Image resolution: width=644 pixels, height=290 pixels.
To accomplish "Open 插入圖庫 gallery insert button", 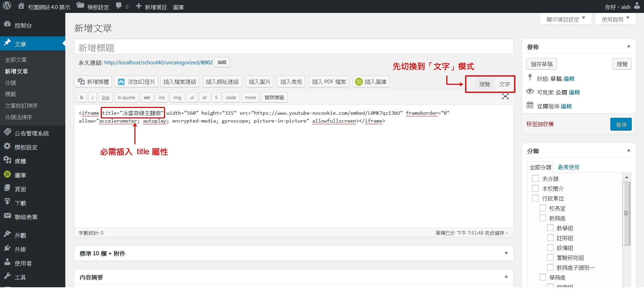I will coord(371,82).
